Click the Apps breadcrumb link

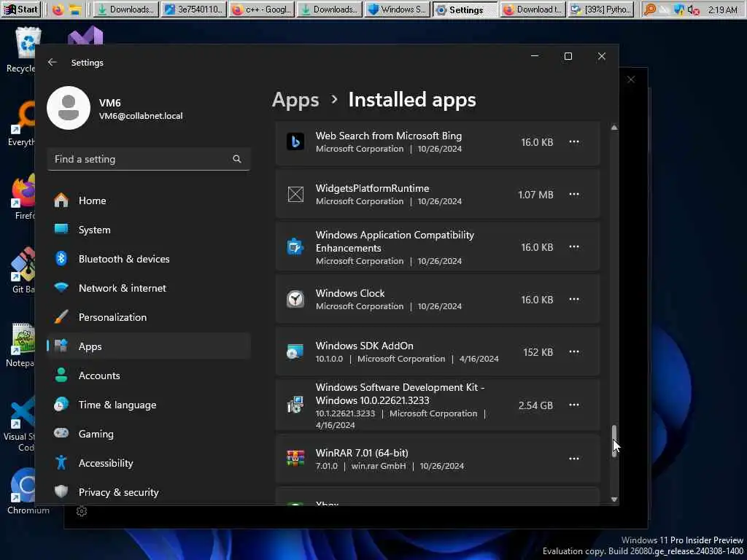coord(295,100)
